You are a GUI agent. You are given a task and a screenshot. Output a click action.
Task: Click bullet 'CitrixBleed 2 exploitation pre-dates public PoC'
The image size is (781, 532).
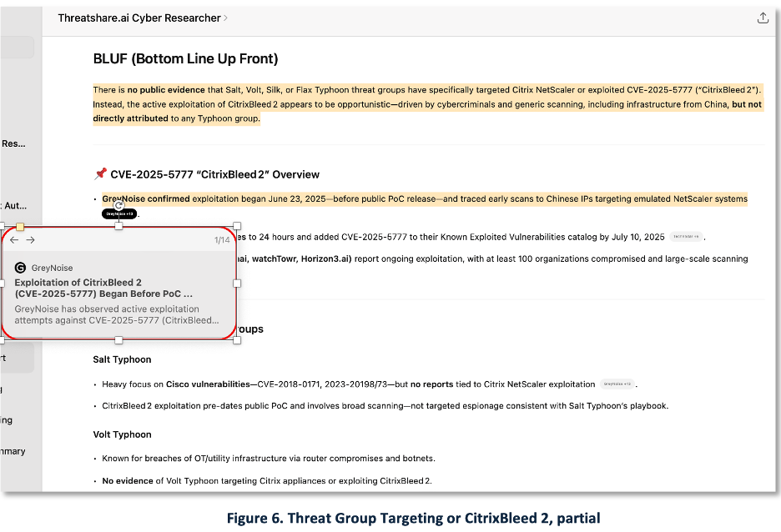(x=385, y=406)
